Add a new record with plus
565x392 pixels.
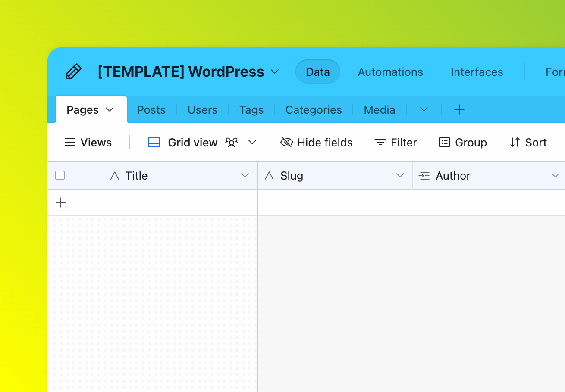pos(61,202)
